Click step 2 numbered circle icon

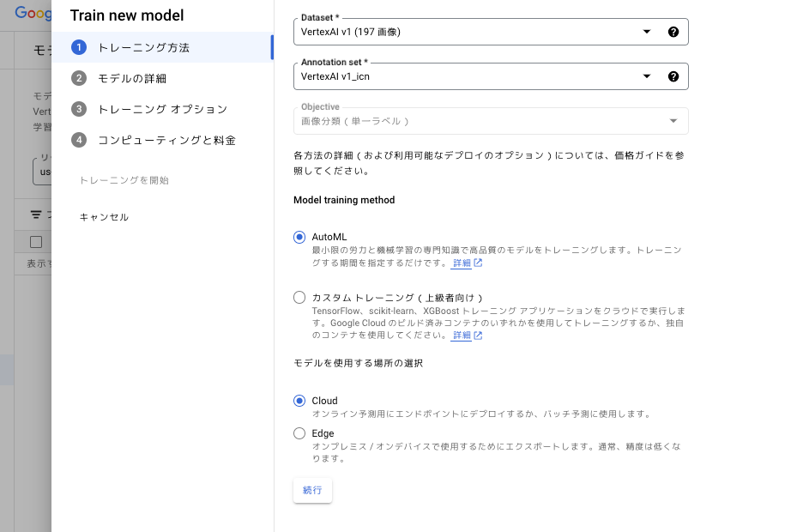[x=79, y=78]
